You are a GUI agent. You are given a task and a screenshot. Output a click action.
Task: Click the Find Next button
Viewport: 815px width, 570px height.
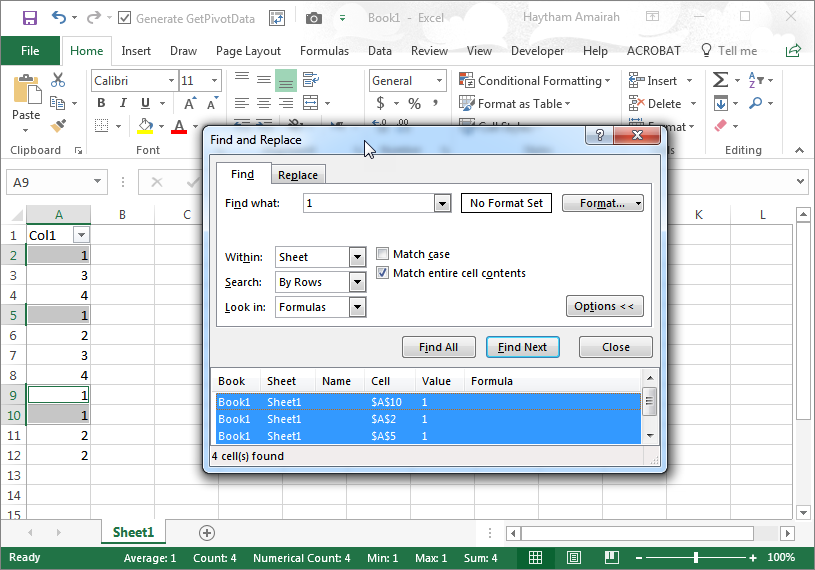click(522, 347)
